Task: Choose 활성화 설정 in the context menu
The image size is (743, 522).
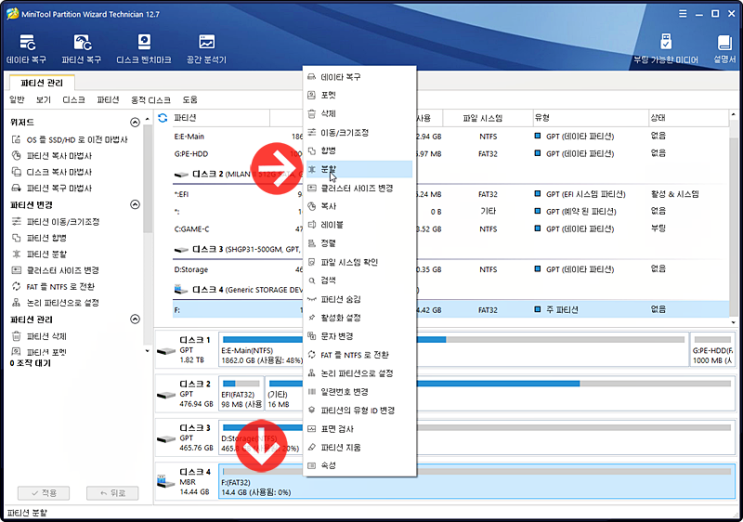Action: (359, 317)
